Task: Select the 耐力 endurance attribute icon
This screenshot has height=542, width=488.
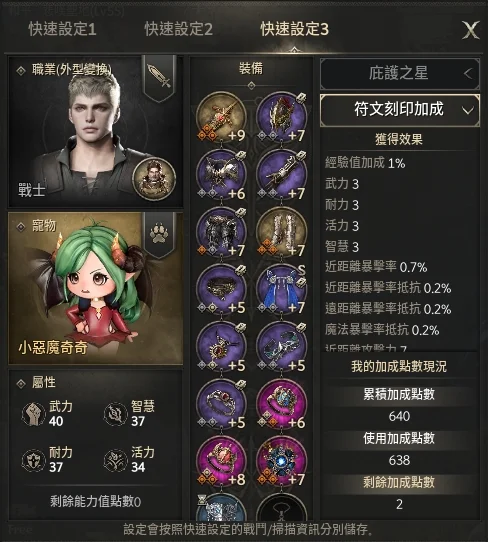Action: tap(33, 460)
